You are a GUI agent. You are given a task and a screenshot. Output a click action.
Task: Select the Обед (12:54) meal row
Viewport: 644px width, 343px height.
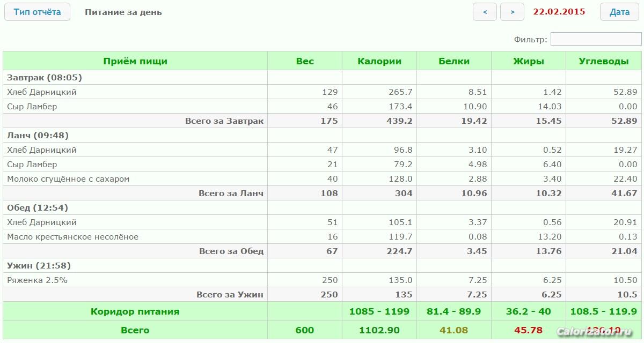39,208
